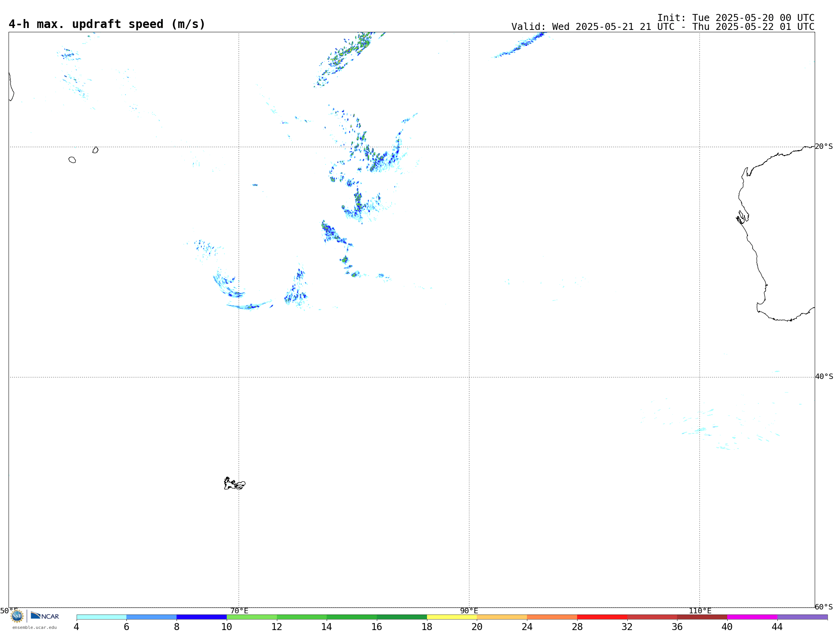The width and height of the screenshot is (840, 632).
Task: Click the light orange 20–24 colorbar segment
Action: 502,617
